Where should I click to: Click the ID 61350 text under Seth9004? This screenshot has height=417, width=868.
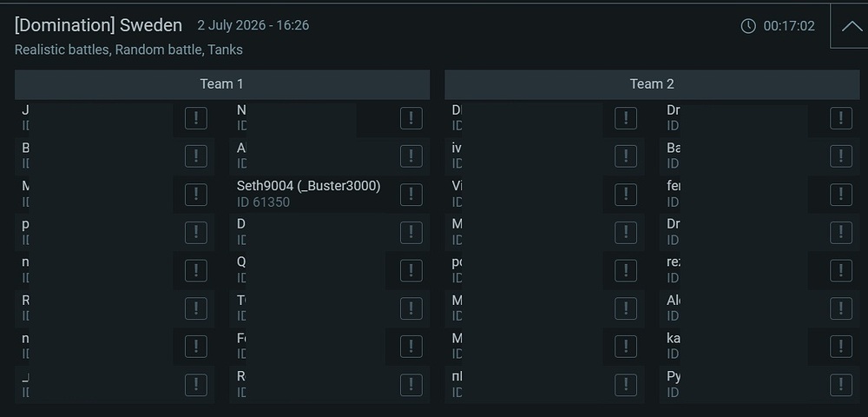tap(264, 202)
